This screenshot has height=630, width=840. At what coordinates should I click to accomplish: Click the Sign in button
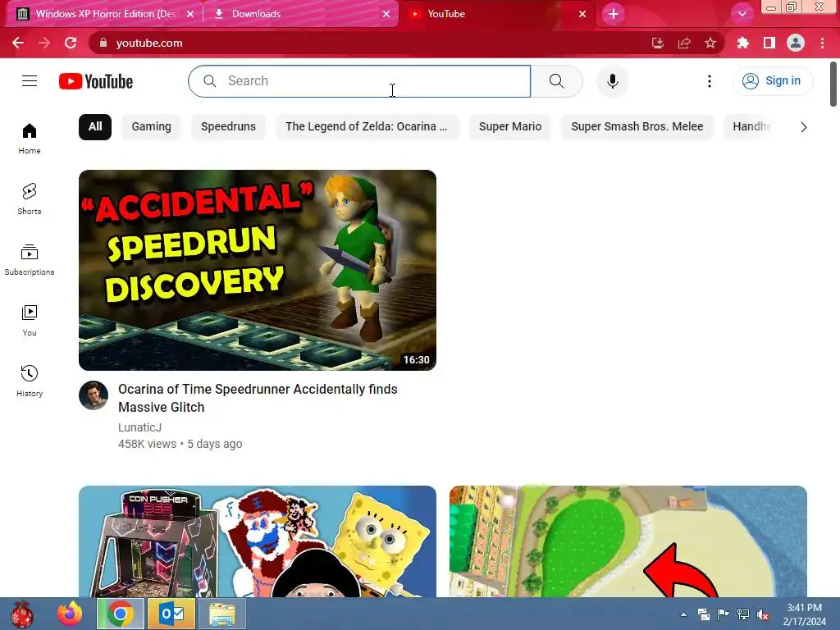tap(772, 81)
